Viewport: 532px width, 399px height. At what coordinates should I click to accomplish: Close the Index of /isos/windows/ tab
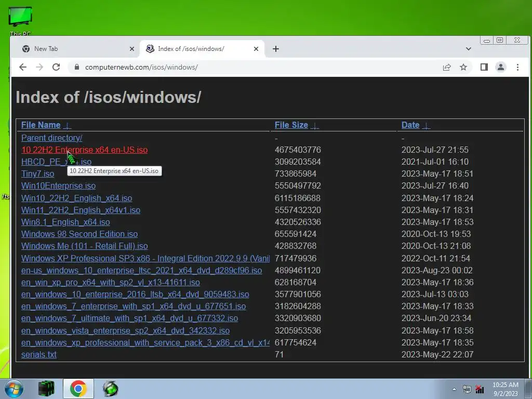coord(256,49)
